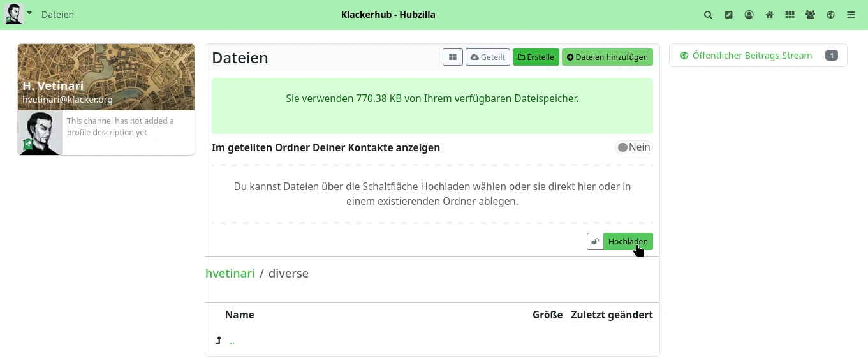This screenshot has width=868, height=363.
Task: Open the apps grid icon
Action: (790, 15)
